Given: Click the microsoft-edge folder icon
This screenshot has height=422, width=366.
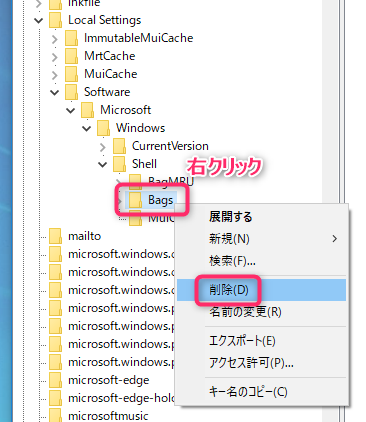Looking at the screenshot, I should tap(55, 380).
